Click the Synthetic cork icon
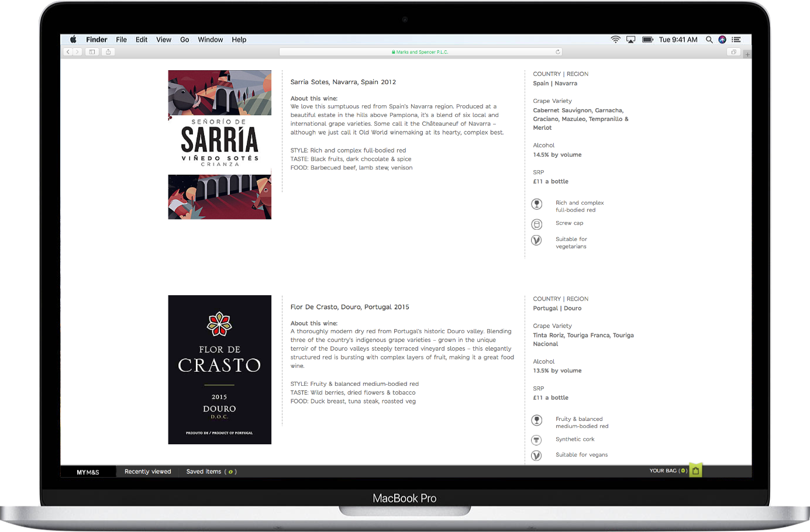This screenshot has height=532, width=810. [x=536, y=440]
